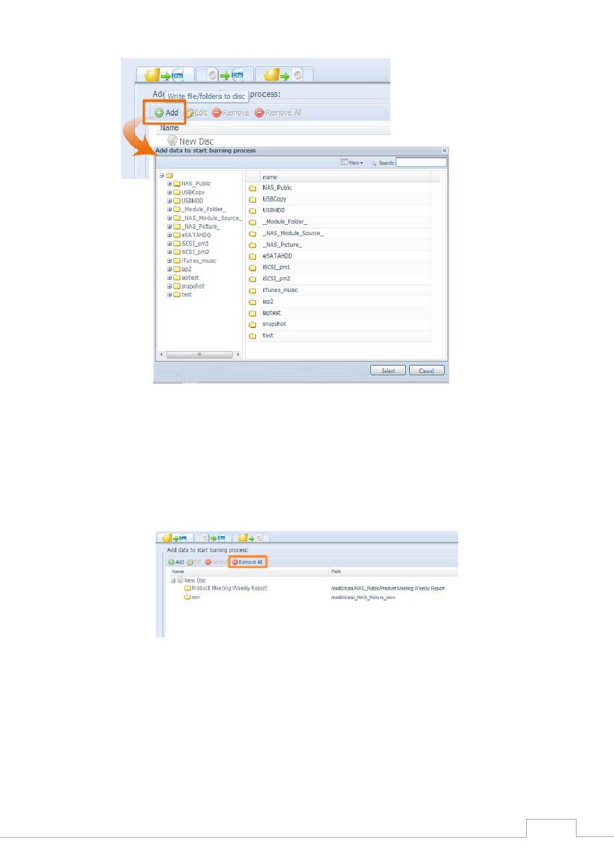This screenshot has height=868, width=614.
Task: Click the /raid0/data/_NAS_Picture_/son path text
Action: pyautogui.click(x=363, y=597)
